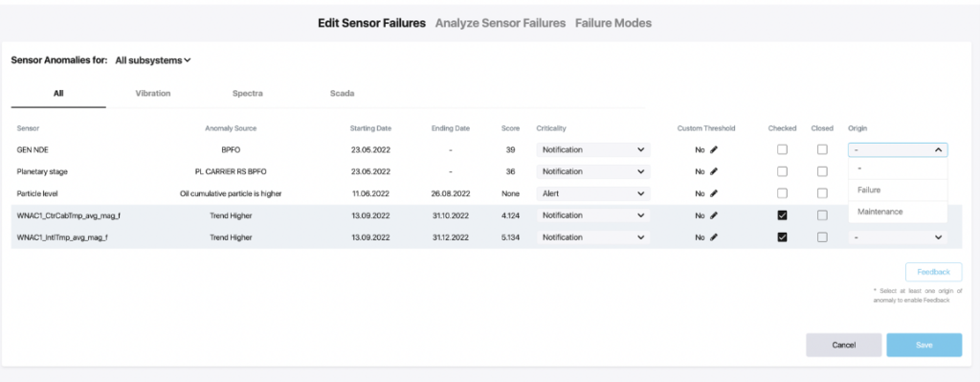Switch to the Vibration tab
Viewport: 980px width, 382px height.
[x=153, y=93]
